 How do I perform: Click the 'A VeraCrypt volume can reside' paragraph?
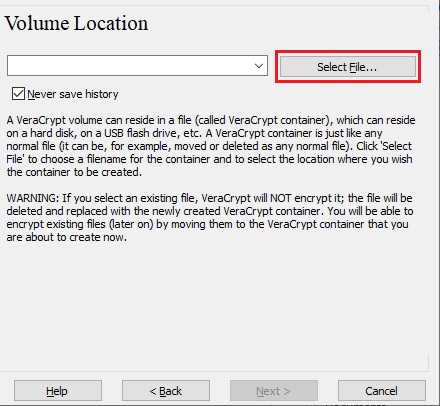[x=210, y=146]
